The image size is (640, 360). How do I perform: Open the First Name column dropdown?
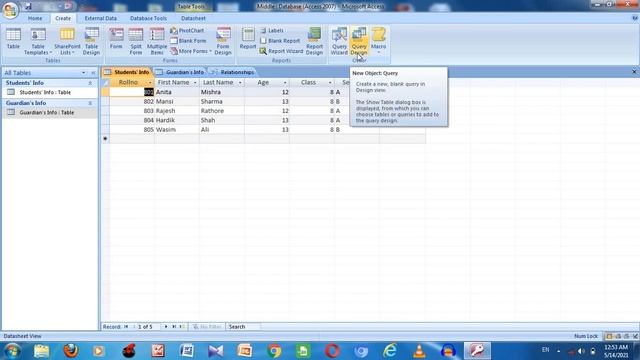click(195, 83)
